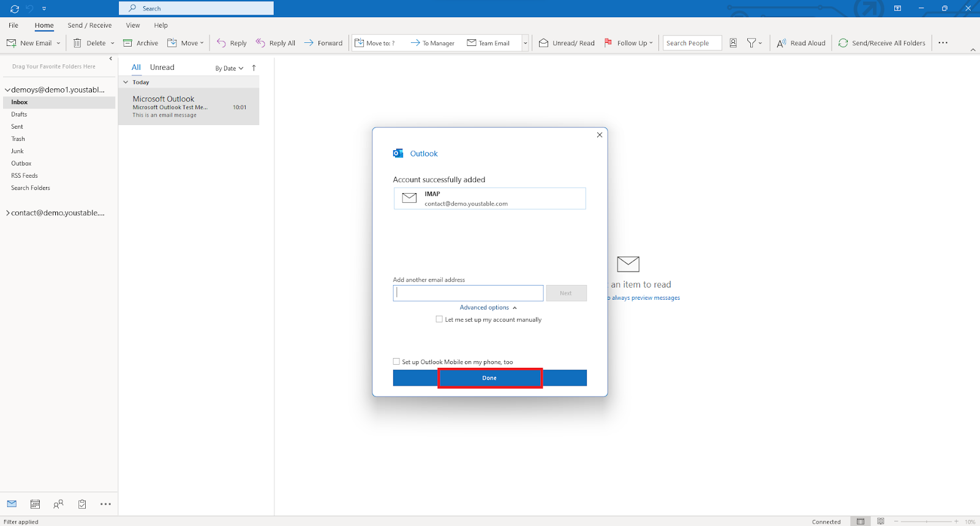
Task: Switch to People view icon
Action: [x=58, y=504]
